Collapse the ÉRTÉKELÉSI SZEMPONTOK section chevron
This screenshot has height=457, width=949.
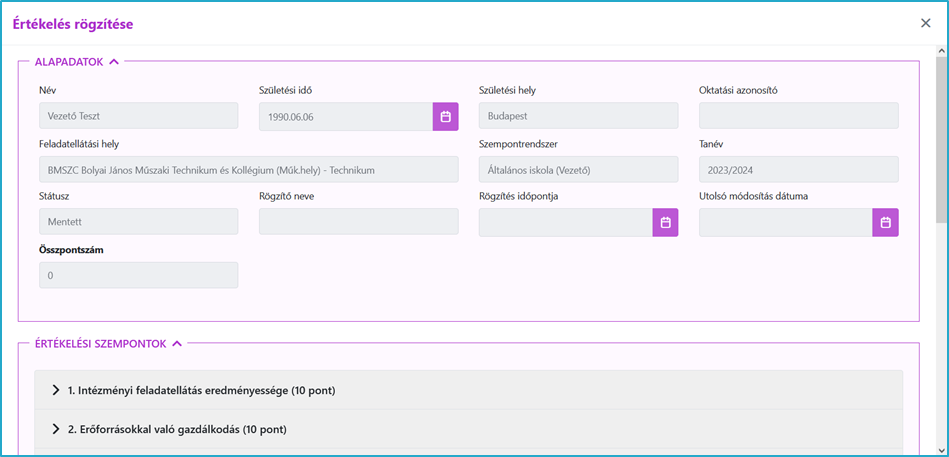[177, 343]
